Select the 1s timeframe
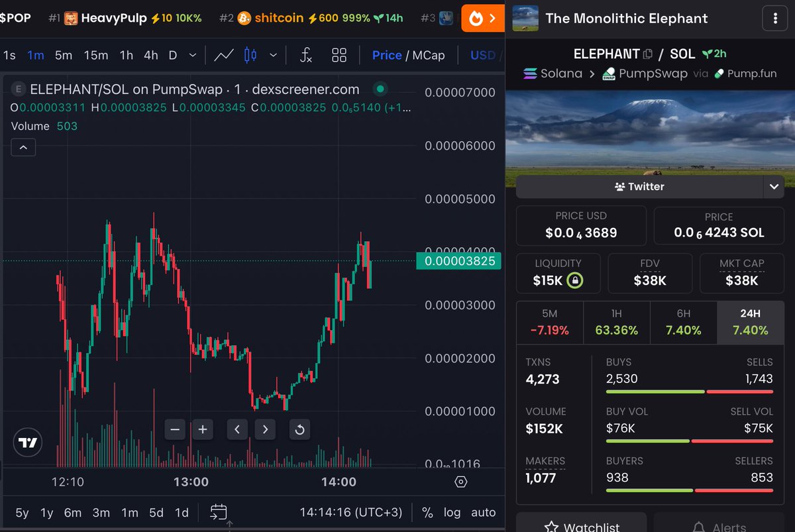This screenshot has width=795, height=532. click(x=9, y=55)
